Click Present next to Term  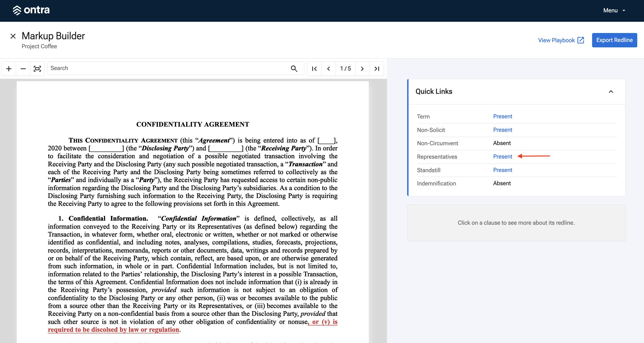pyautogui.click(x=502, y=117)
